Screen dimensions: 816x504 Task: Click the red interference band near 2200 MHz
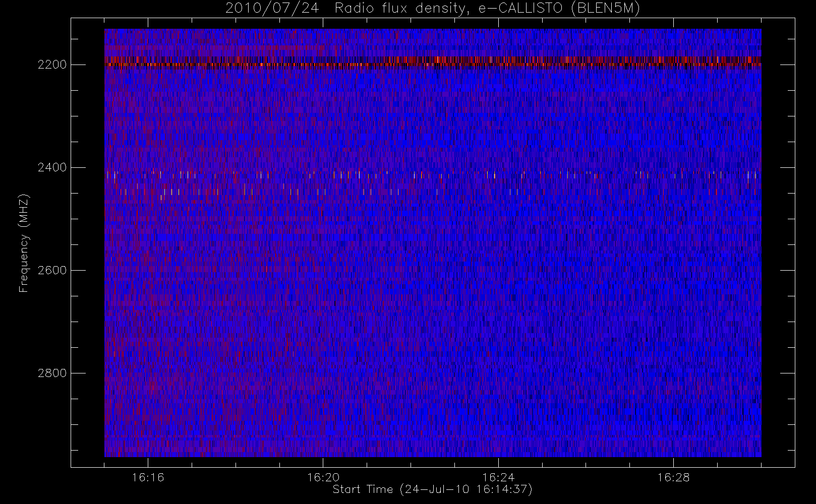point(433,61)
